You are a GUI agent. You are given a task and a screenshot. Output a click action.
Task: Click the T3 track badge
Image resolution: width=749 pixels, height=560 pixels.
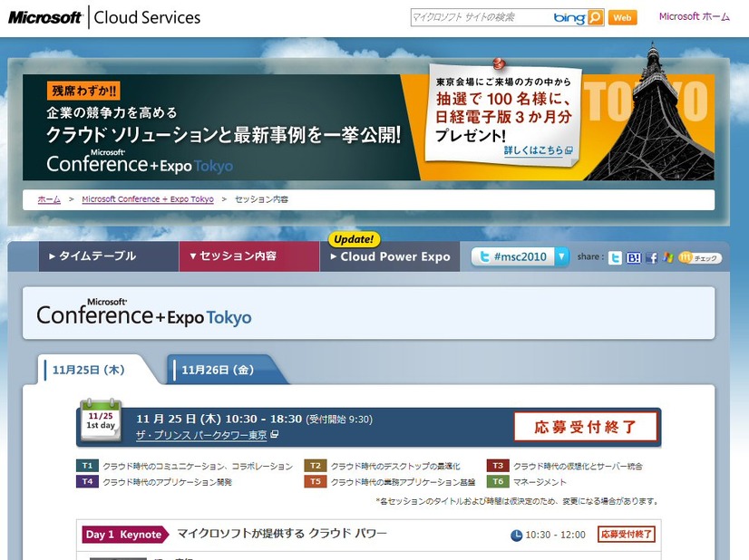498,466
